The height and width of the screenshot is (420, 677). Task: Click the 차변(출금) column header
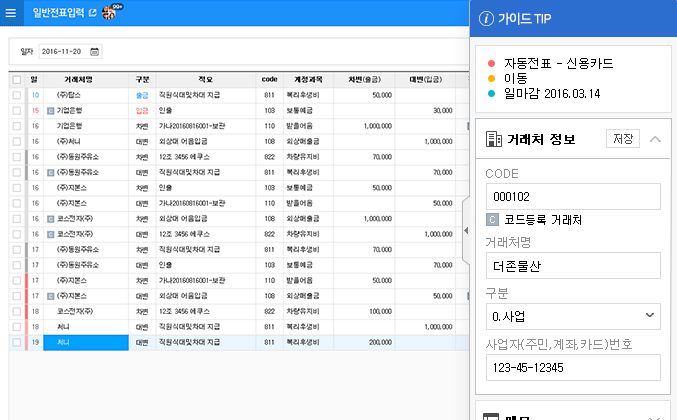364,79
